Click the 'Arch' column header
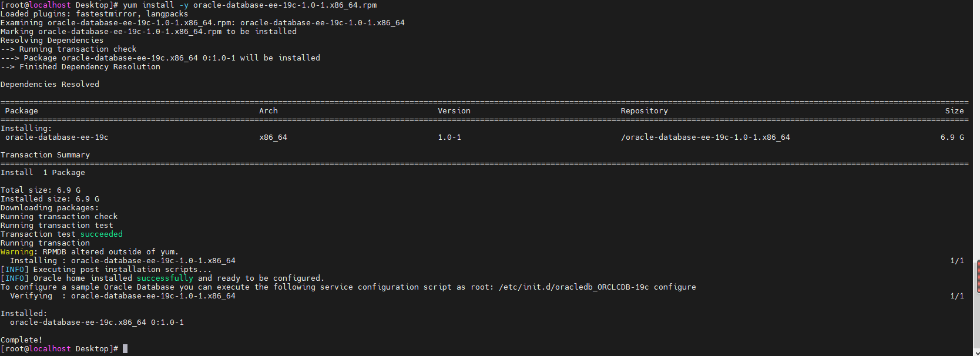 pyautogui.click(x=269, y=111)
